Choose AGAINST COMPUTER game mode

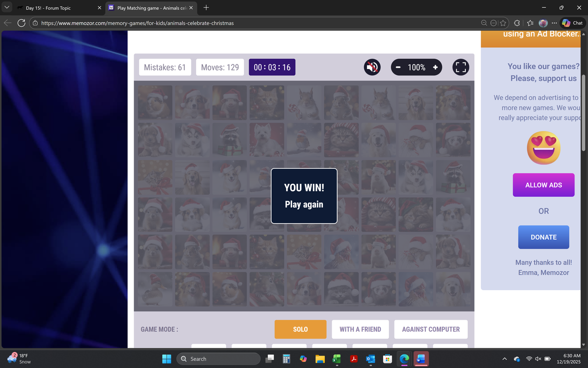(x=431, y=329)
